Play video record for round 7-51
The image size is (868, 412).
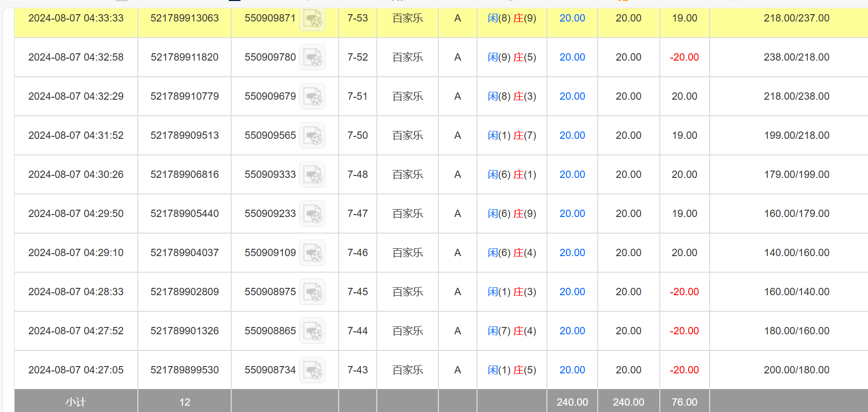tap(312, 97)
